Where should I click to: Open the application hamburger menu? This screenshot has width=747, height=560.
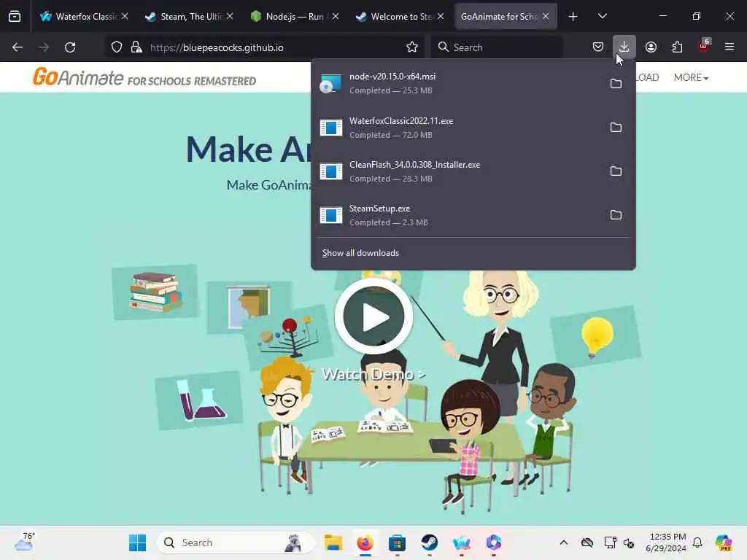coord(729,47)
